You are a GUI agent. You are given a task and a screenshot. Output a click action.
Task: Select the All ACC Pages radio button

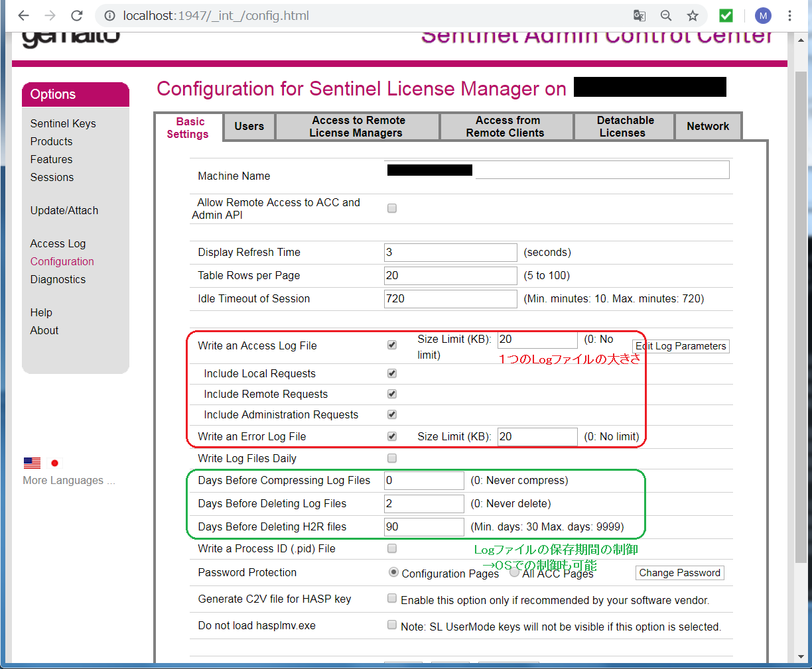point(515,572)
